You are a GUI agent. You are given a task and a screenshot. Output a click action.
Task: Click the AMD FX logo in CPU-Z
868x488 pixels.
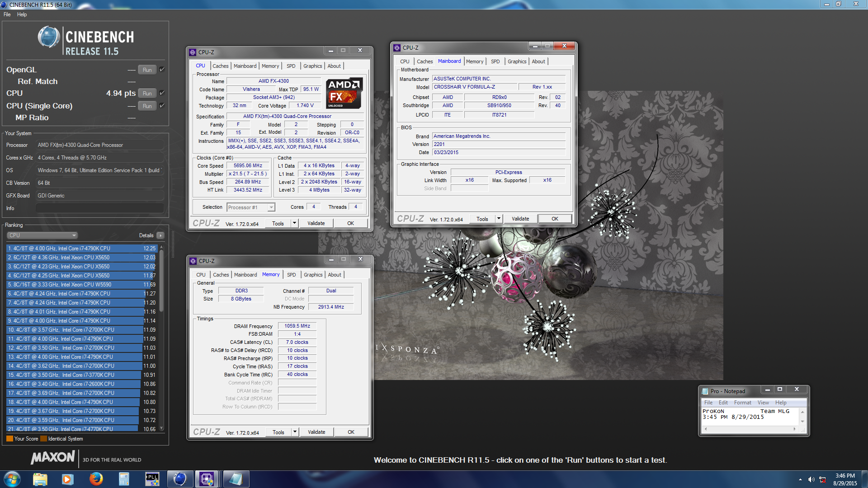pyautogui.click(x=344, y=94)
